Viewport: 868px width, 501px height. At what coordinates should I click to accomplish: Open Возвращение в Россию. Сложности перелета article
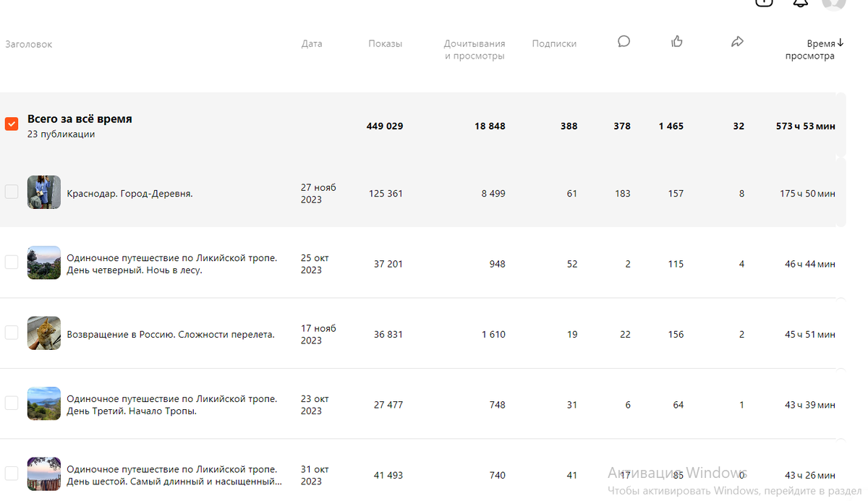pyautogui.click(x=171, y=335)
